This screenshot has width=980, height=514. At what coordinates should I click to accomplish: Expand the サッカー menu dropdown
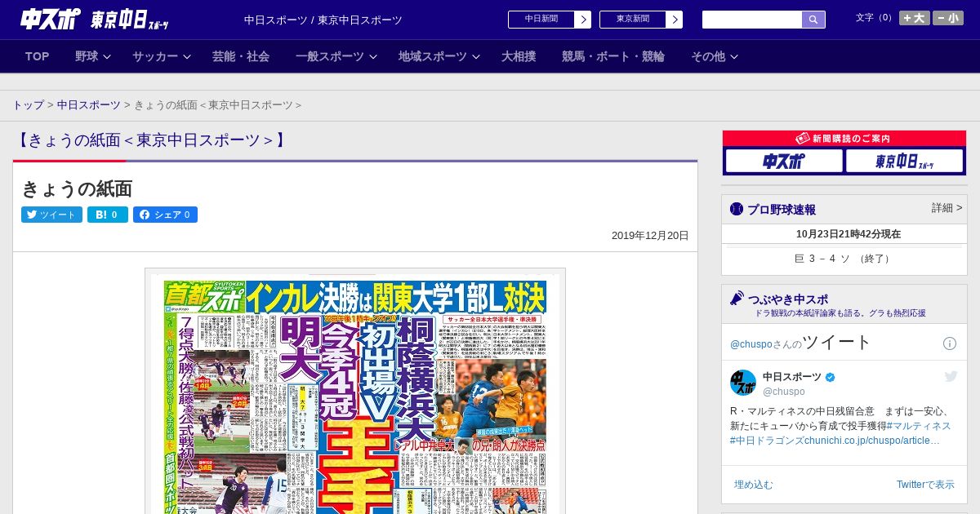[x=162, y=56]
